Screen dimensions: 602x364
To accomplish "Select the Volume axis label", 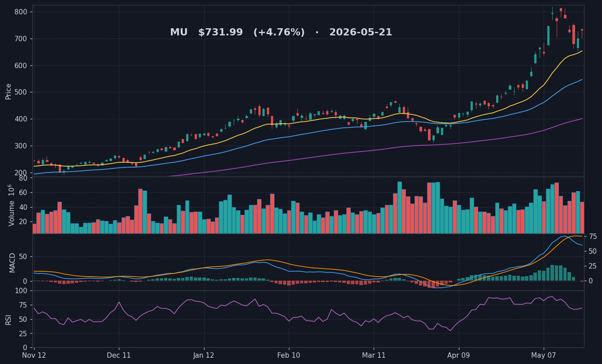I will click(x=11, y=205).
